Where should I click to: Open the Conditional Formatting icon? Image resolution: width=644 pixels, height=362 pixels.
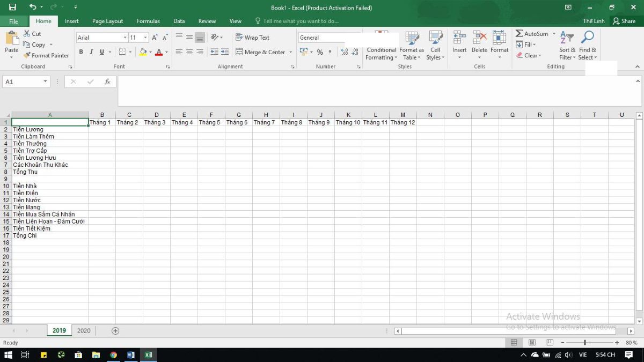[x=381, y=46]
